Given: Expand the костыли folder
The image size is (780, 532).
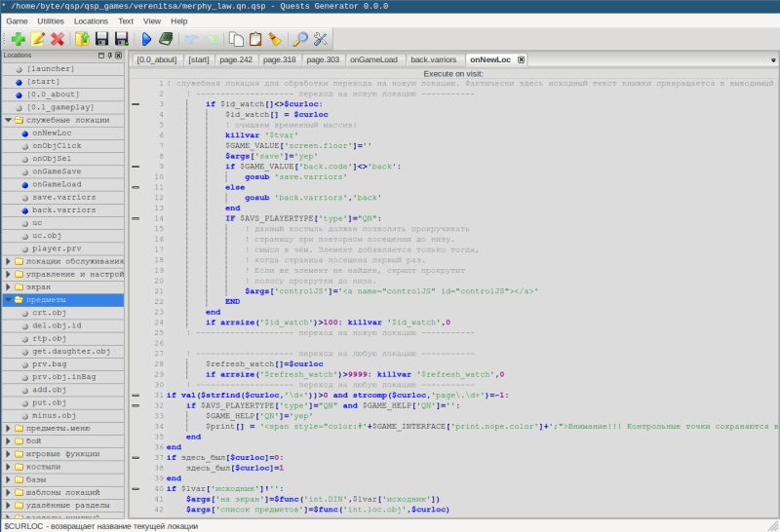Looking at the screenshot, I should [8, 467].
